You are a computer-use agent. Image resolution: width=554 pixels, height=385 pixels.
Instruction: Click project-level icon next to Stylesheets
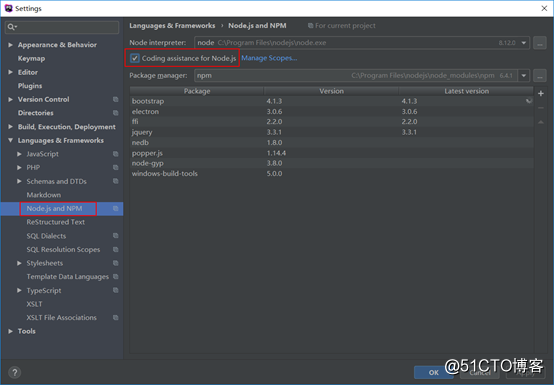116,263
